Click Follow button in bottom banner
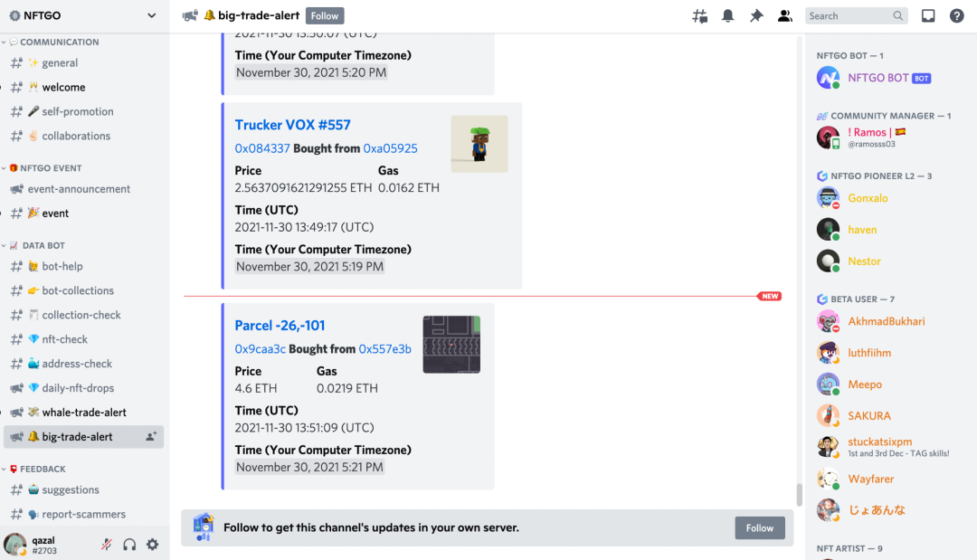This screenshot has height=560, width=977. click(x=759, y=528)
